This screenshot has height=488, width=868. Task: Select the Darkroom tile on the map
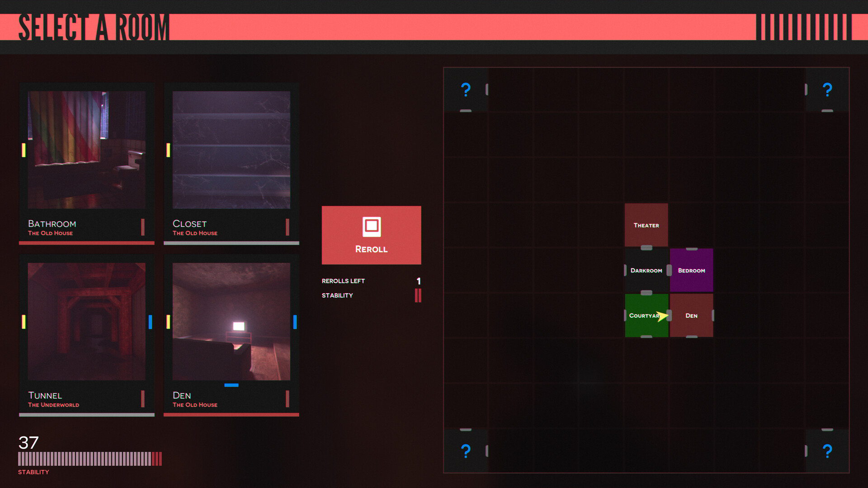tap(646, 270)
